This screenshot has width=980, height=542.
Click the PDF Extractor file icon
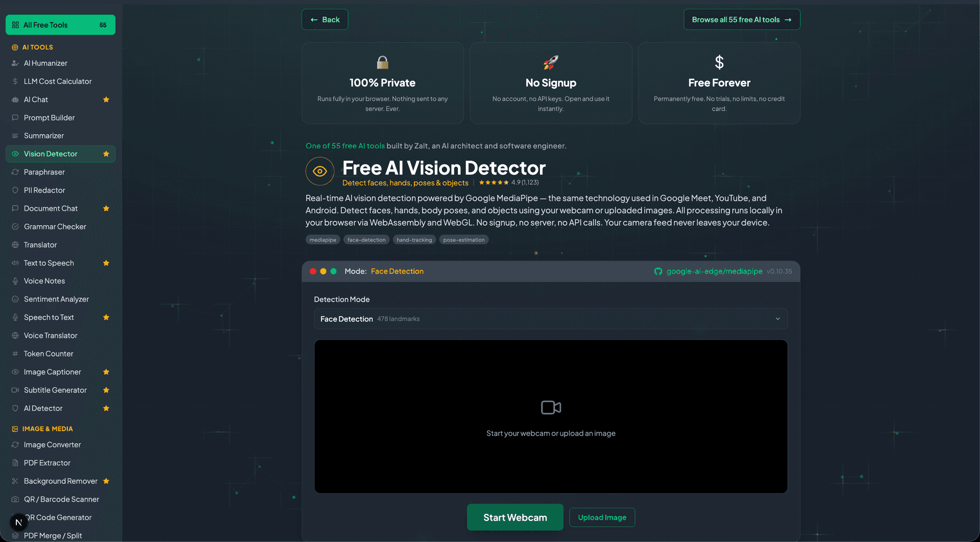click(x=15, y=463)
